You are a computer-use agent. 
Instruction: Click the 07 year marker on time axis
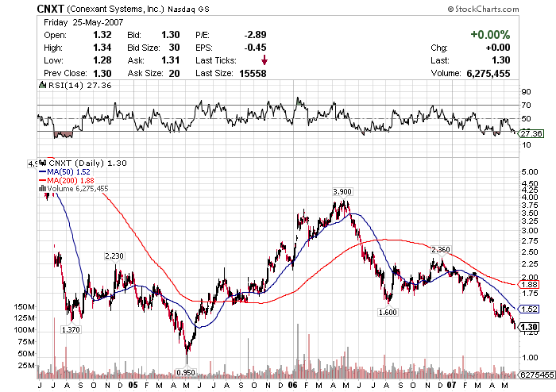click(x=451, y=386)
